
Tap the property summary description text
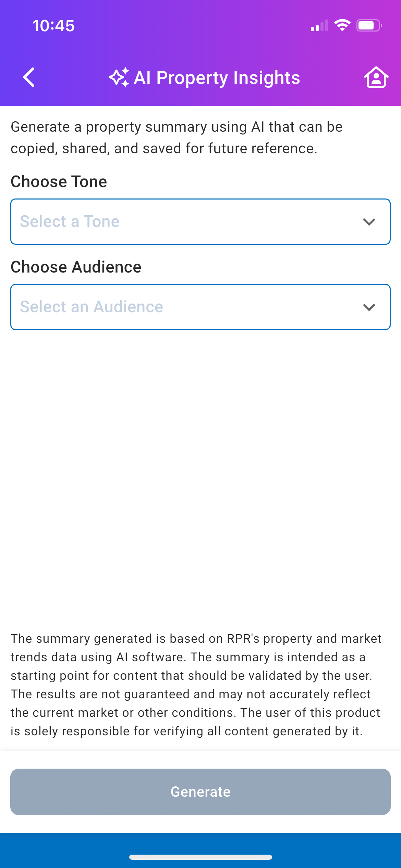pos(177,137)
